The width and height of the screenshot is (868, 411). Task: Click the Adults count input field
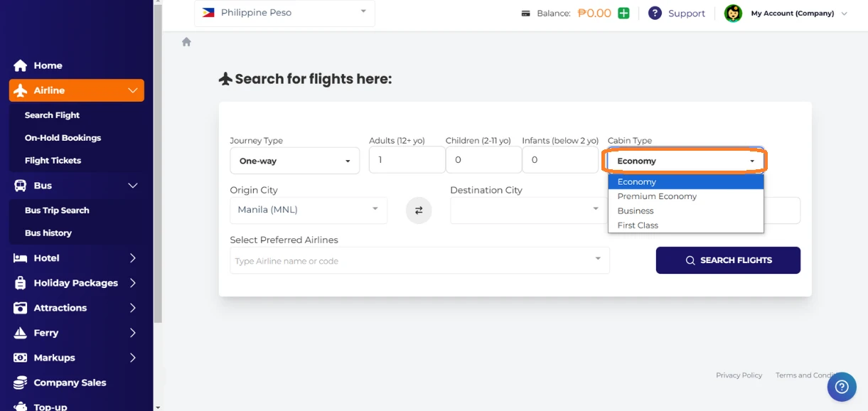(407, 160)
